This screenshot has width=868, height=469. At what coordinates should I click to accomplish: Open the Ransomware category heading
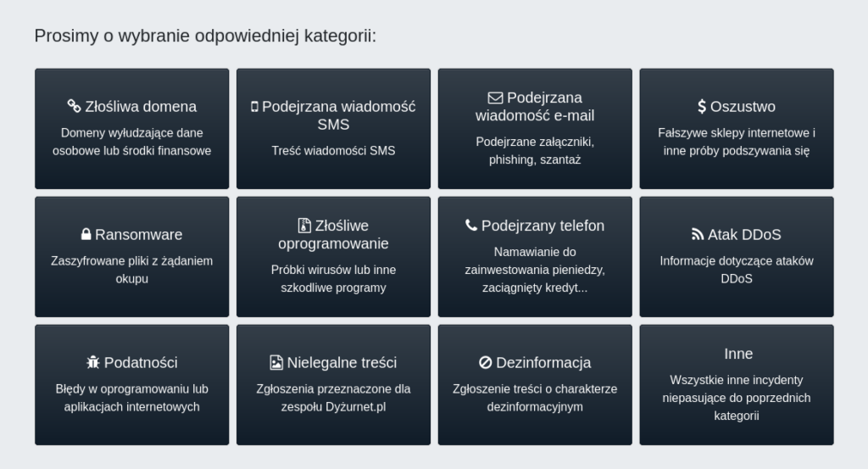tap(138, 234)
